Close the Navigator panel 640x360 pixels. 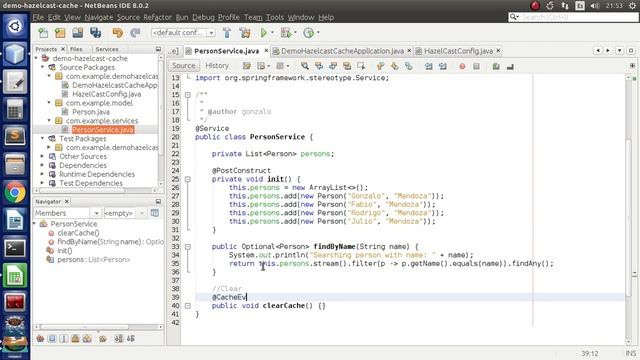[x=67, y=201]
